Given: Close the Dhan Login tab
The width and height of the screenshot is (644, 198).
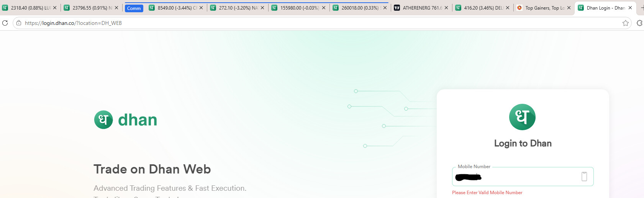Looking at the screenshot, I should [x=630, y=8].
